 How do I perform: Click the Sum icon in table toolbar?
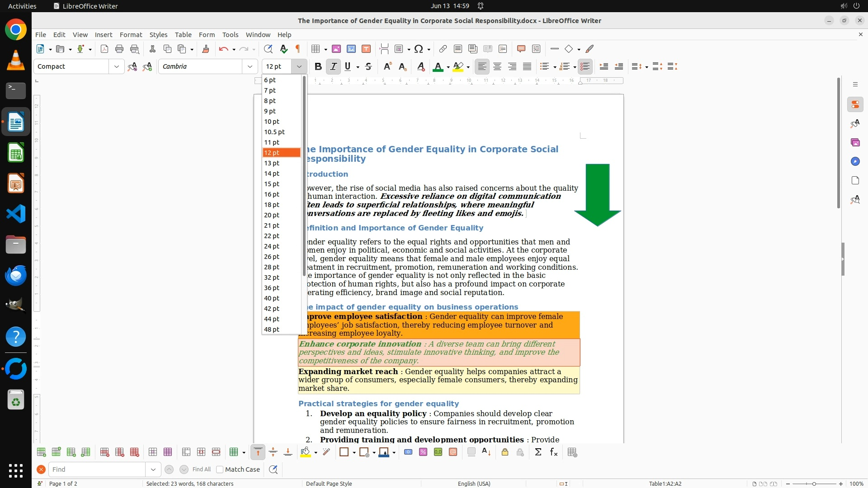click(x=538, y=452)
